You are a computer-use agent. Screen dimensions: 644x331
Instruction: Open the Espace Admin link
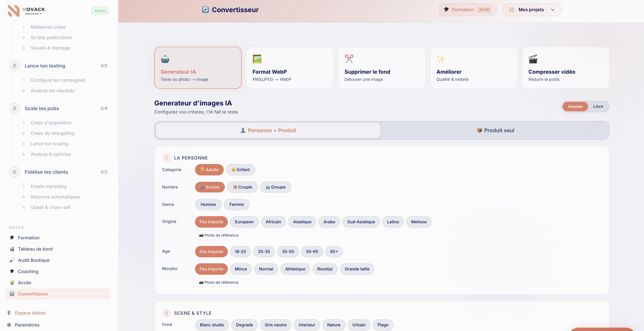pos(30,313)
